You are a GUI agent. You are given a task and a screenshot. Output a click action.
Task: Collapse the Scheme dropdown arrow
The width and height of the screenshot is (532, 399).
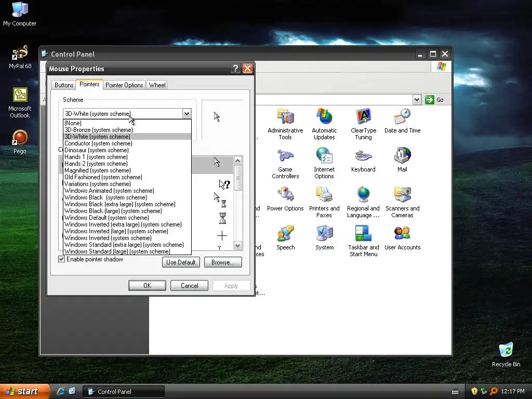[187, 114]
